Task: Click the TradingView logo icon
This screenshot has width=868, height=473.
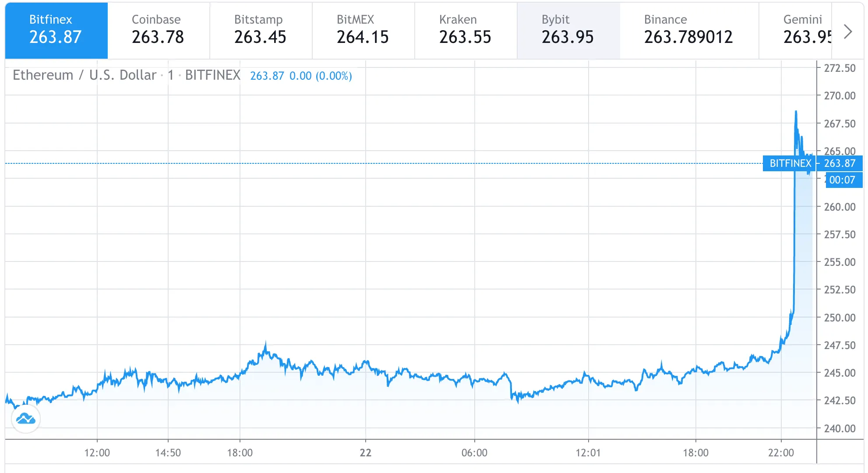Action: point(26,419)
